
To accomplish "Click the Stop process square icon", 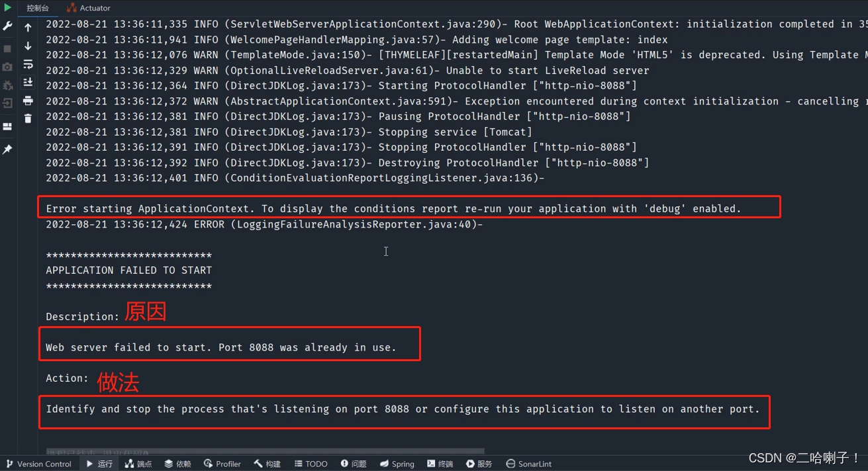I will pos(7,49).
